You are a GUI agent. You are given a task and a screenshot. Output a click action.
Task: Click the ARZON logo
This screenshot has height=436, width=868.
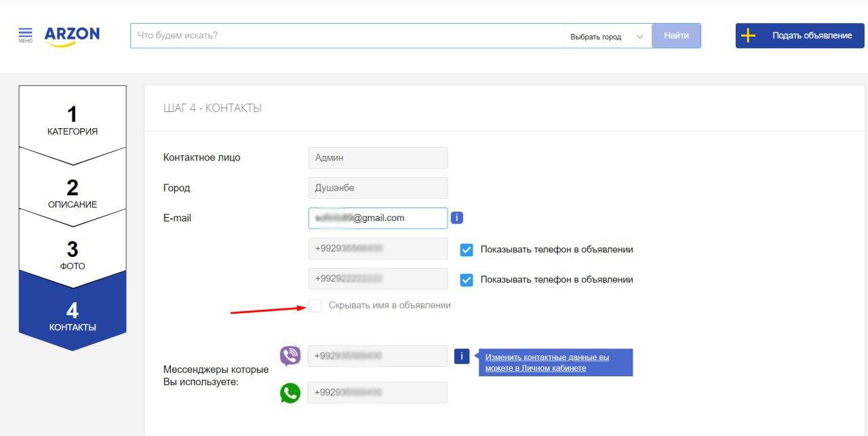point(72,35)
